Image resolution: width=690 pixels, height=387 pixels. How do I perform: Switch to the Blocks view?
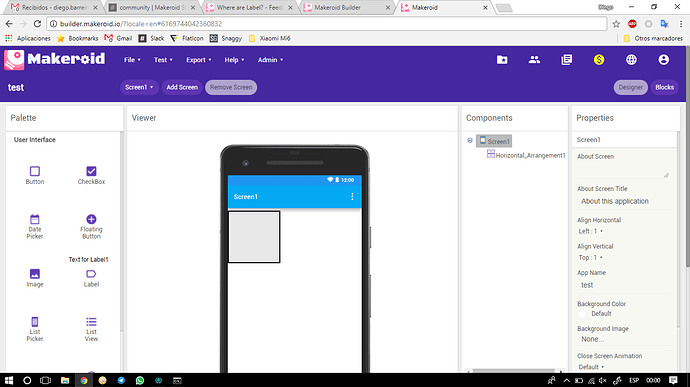coord(664,87)
